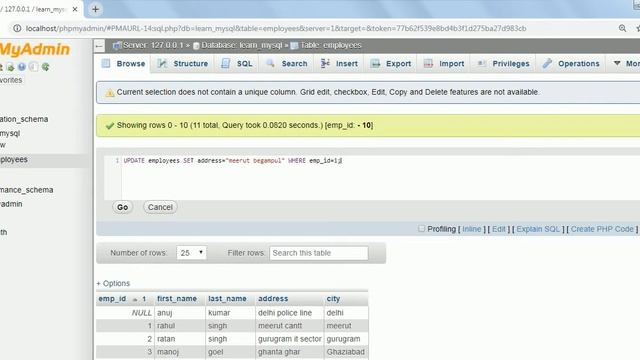Open the grey documentation page icon
The image size is (640, 360).
[x=33, y=67]
